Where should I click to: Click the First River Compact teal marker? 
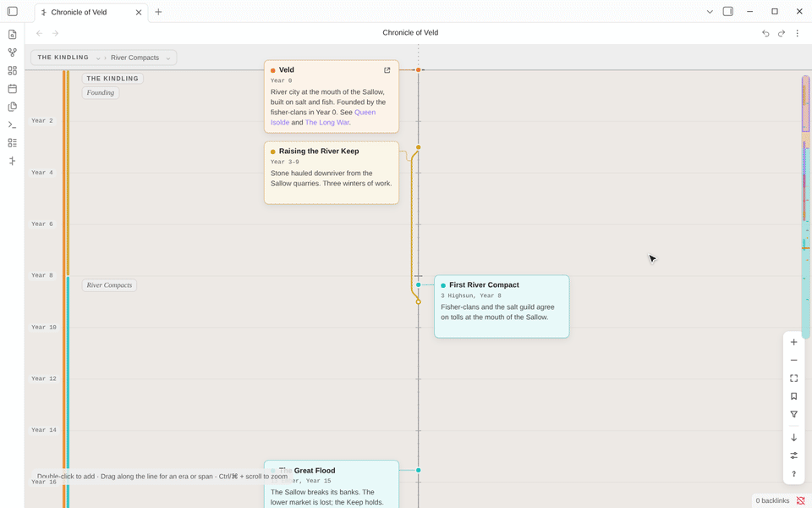tap(419, 284)
